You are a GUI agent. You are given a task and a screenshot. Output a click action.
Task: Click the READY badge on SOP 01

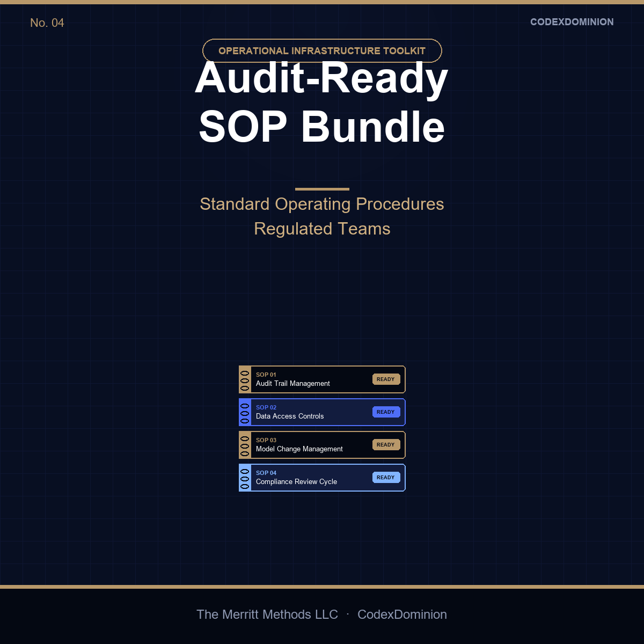[x=386, y=379]
